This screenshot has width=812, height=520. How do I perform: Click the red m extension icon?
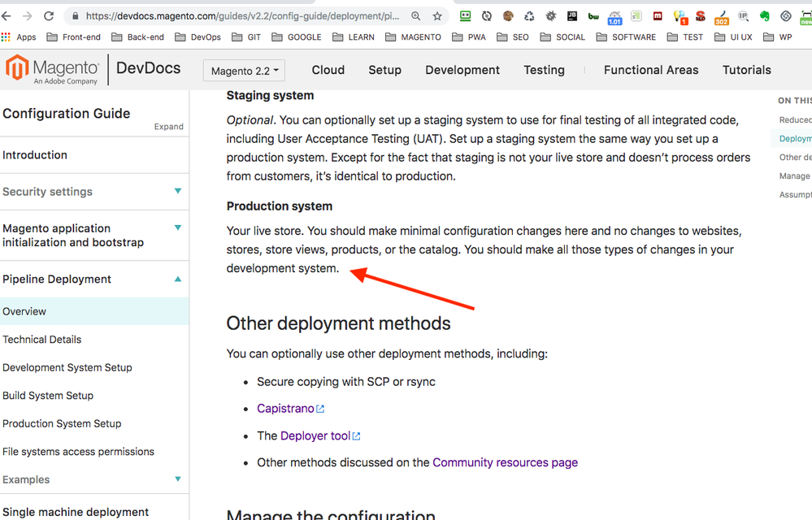658,16
